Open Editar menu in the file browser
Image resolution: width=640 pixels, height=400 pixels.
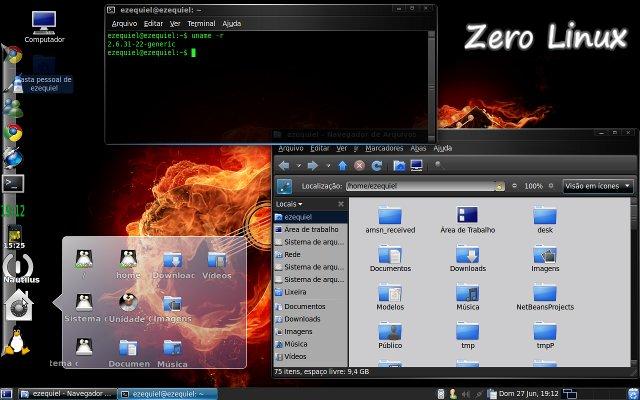pyautogui.click(x=320, y=148)
